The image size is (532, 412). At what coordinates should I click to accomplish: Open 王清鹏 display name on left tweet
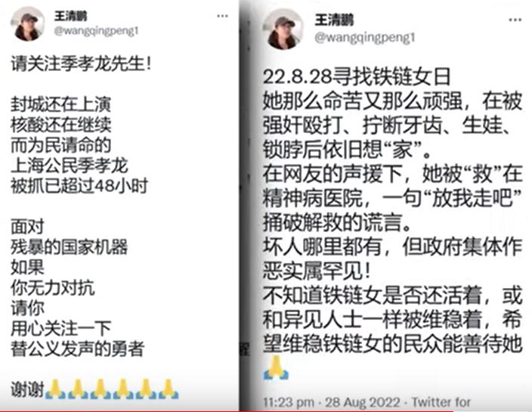71,16
